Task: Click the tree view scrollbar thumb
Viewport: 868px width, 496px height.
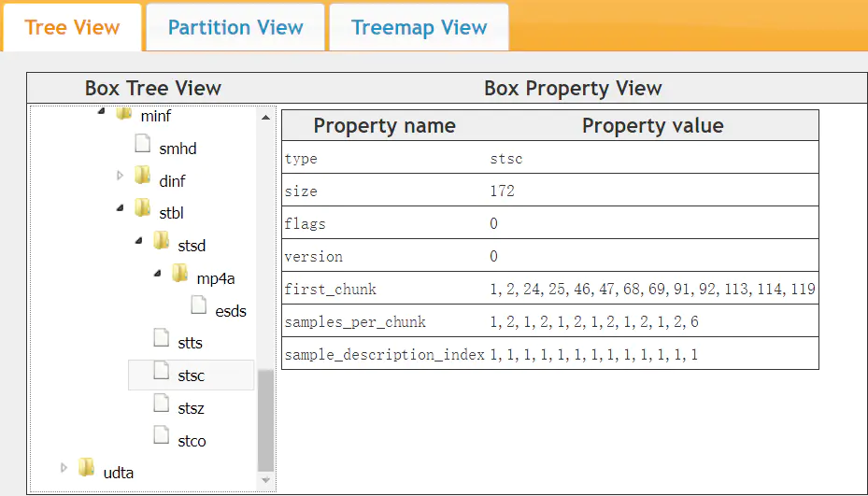Action: click(x=265, y=420)
